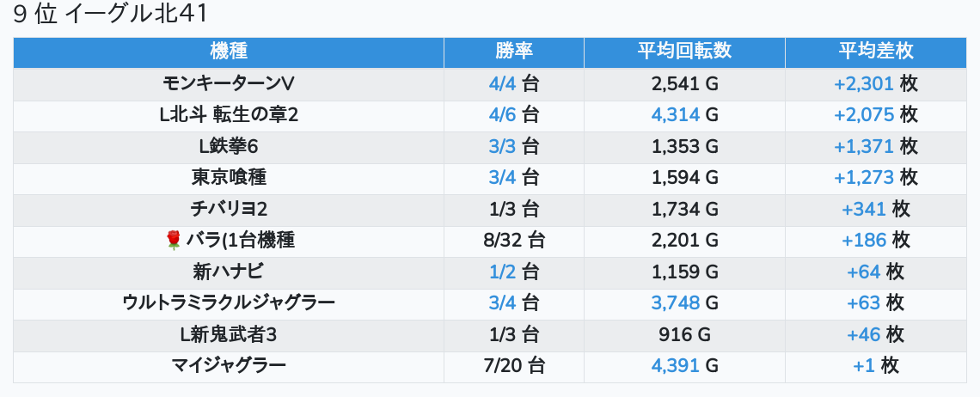Click the L新鬼武者3 machine name
Screen dimensions: 980x397
tap(229, 334)
